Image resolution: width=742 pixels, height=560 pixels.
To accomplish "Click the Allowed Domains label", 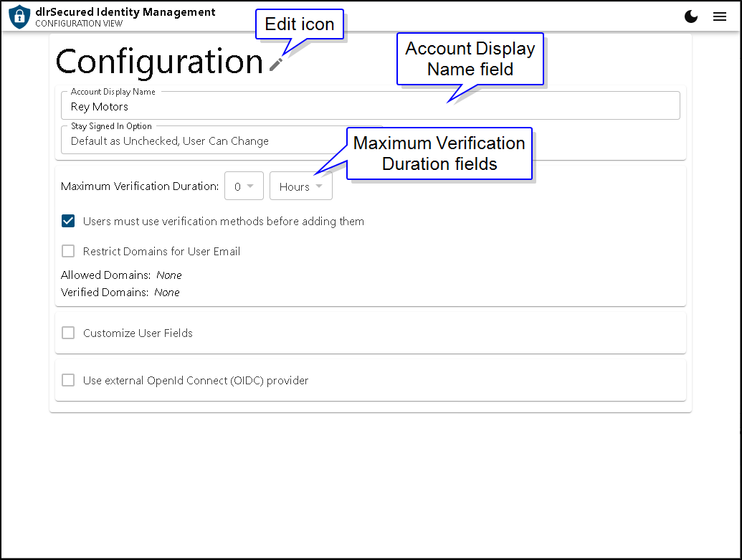I will [x=105, y=275].
